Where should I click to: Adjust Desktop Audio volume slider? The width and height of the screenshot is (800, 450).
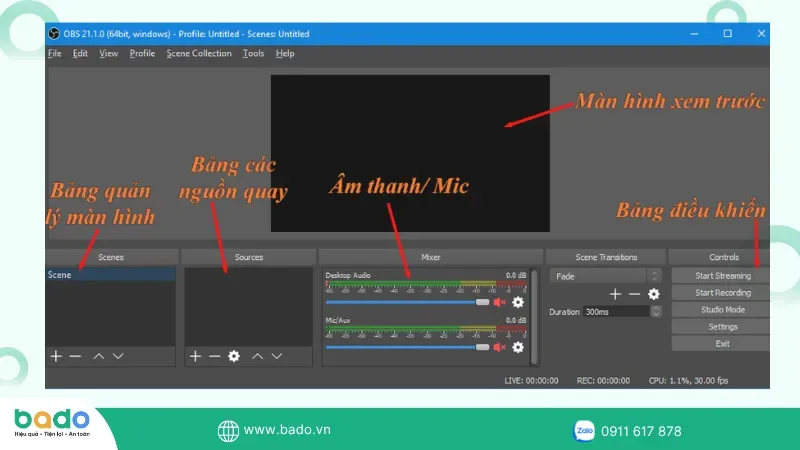407,302
